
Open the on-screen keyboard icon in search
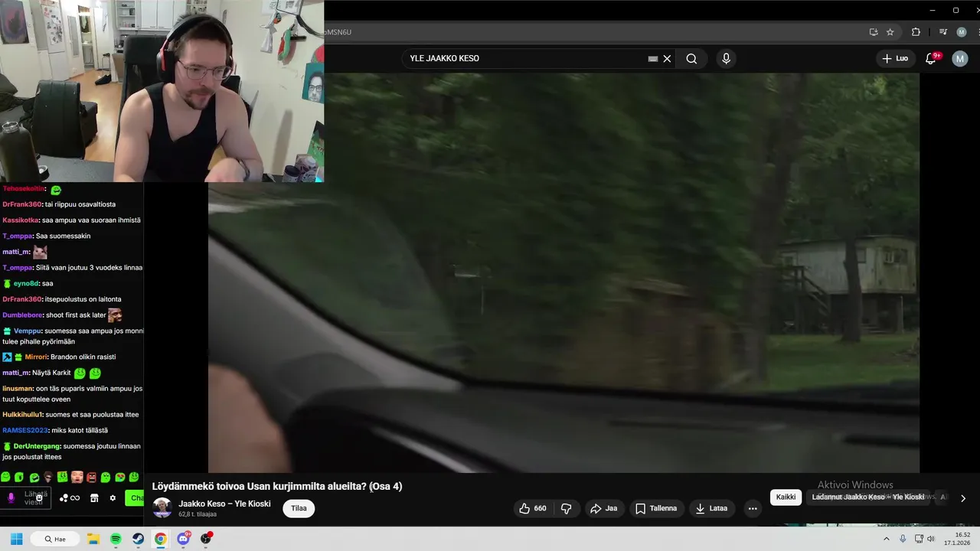point(653,59)
